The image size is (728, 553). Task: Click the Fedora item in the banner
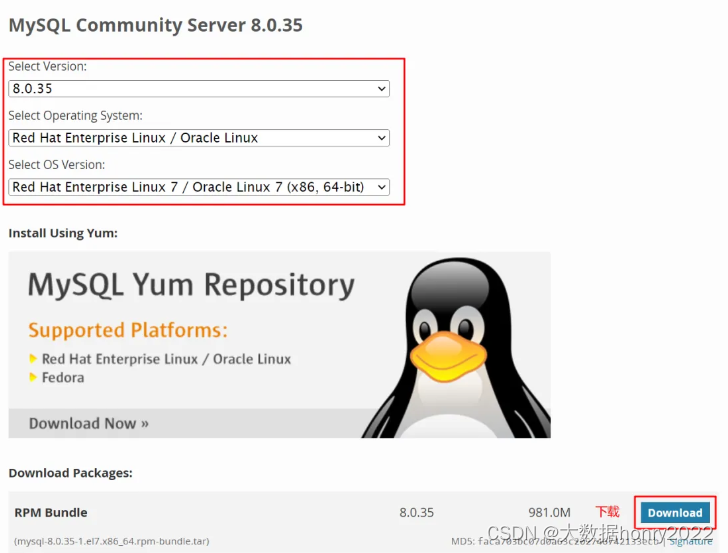tap(63, 377)
